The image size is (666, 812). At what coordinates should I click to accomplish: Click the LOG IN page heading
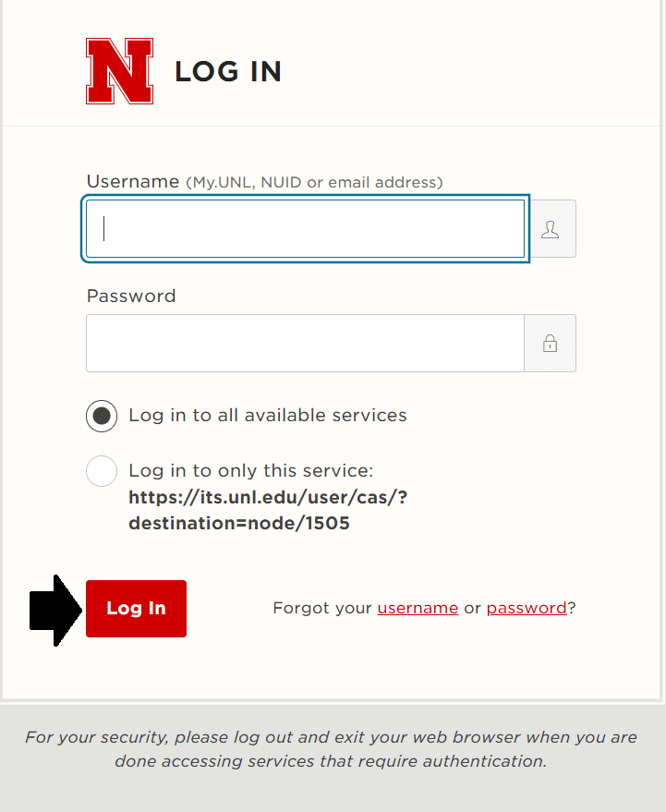coord(228,71)
